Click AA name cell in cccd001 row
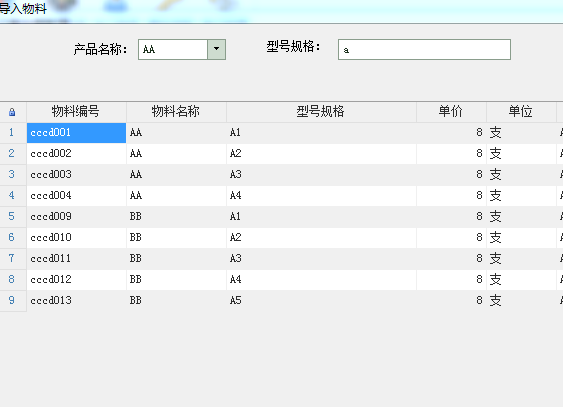Viewport: 563px width, 407px height. pyautogui.click(x=176, y=133)
